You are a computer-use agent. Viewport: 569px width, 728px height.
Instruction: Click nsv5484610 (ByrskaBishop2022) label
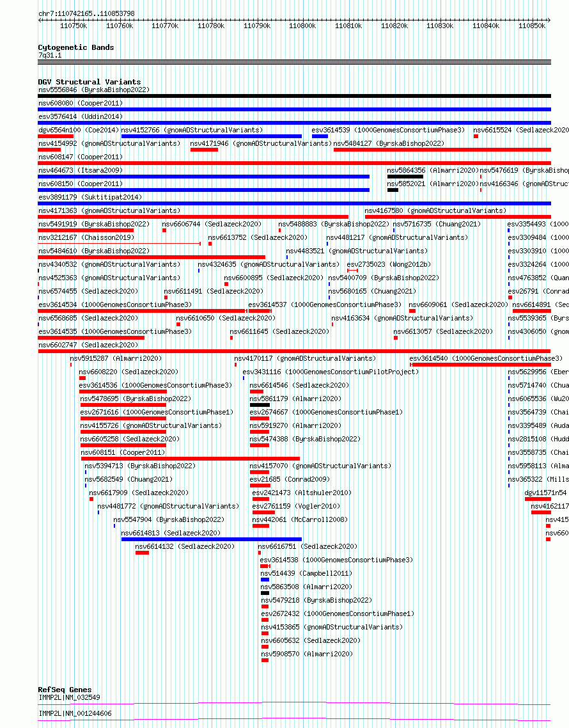point(94,251)
